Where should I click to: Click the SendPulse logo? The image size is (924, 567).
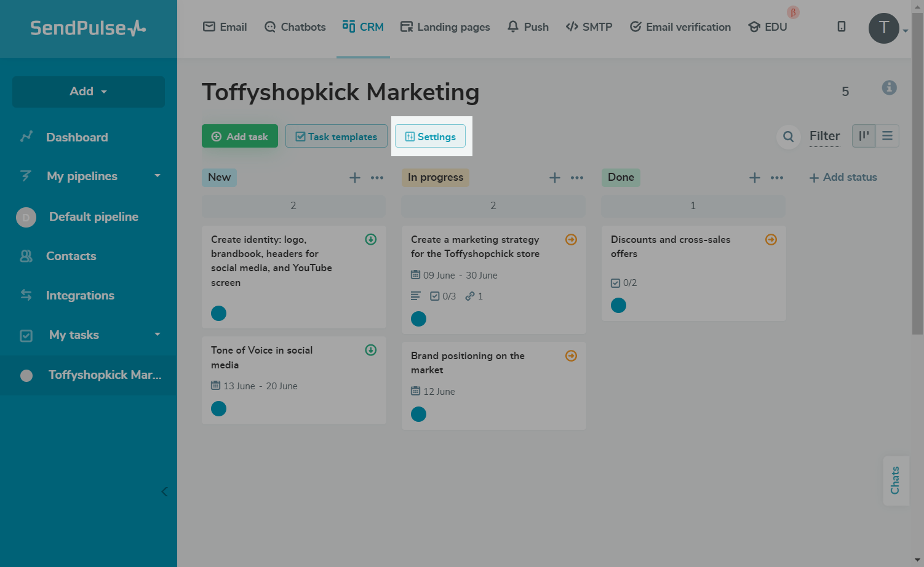88,28
